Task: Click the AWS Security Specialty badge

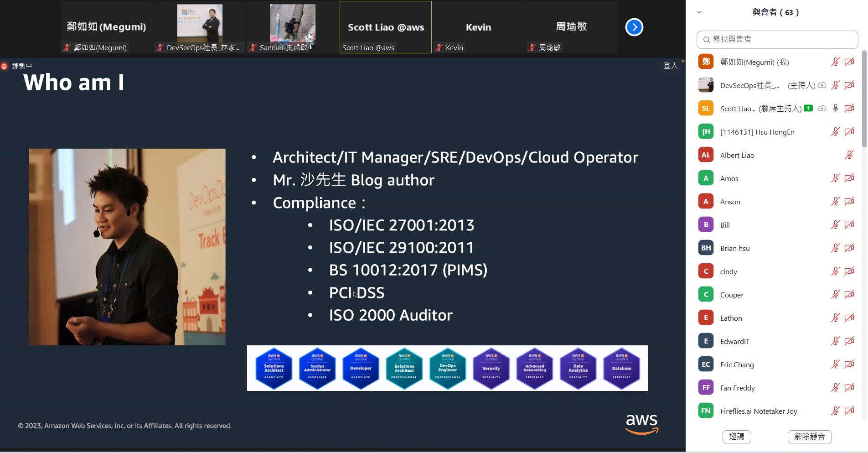Action: coord(491,368)
